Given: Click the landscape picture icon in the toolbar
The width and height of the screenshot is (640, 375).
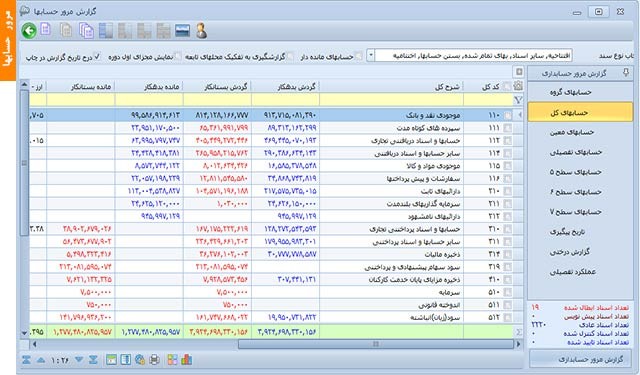Looking at the screenshot, I should click(x=182, y=31).
